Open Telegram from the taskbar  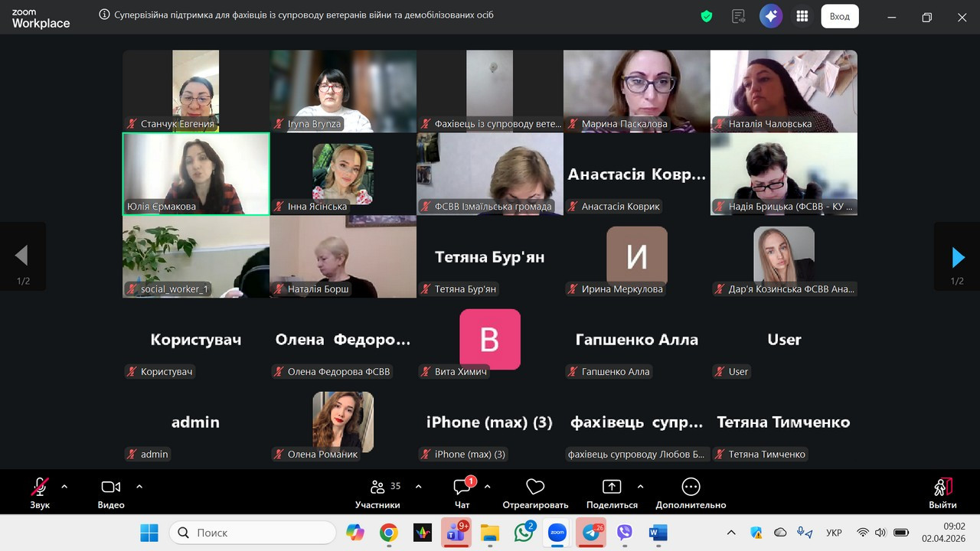coord(591,533)
